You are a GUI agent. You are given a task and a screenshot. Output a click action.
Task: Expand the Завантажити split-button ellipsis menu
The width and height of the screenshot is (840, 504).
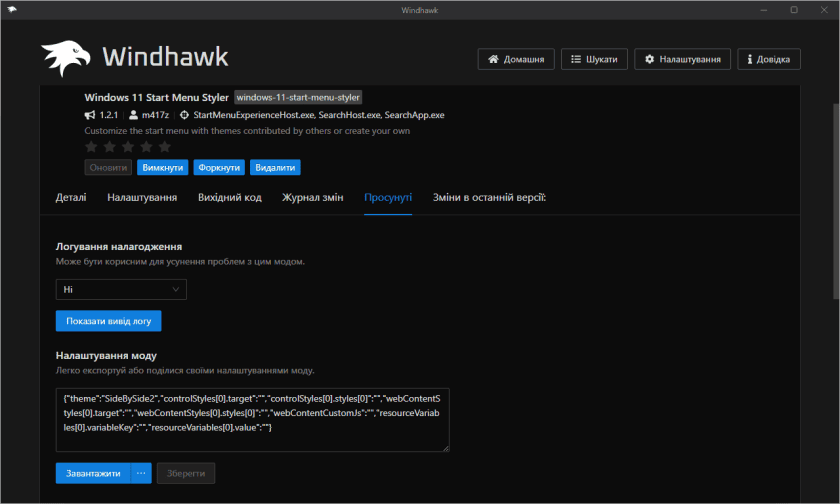point(141,473)
